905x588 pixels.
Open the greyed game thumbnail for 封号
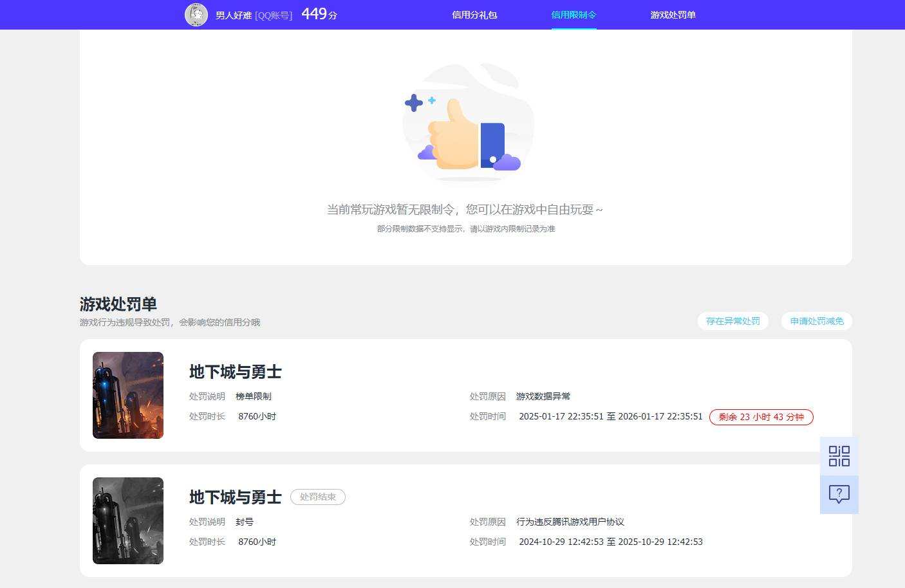pyautogui.click(x=128, y=520)
